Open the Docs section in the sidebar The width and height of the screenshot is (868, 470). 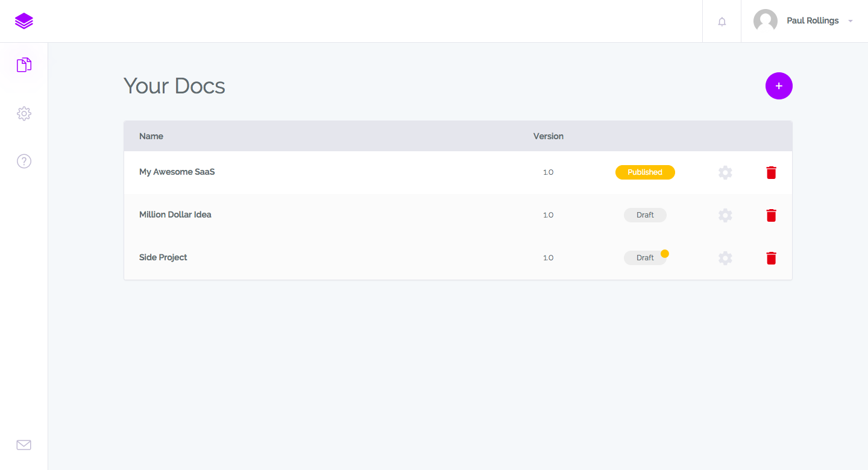coord(24,65)
